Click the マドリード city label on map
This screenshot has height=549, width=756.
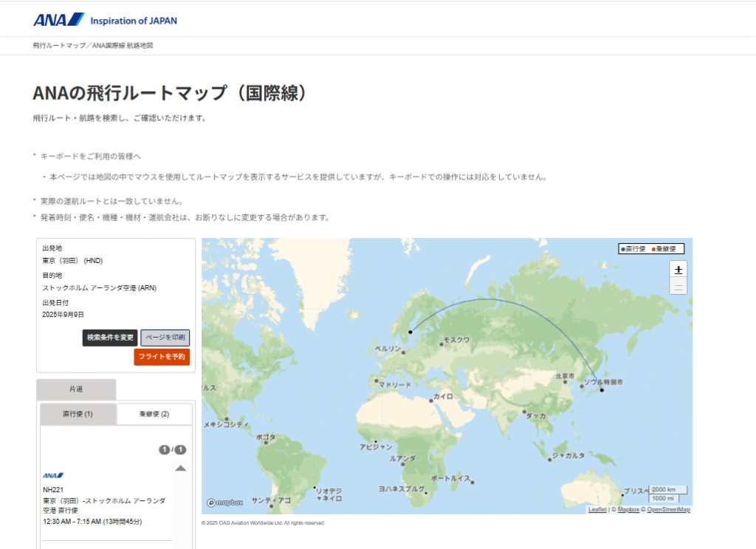point(395,385)
